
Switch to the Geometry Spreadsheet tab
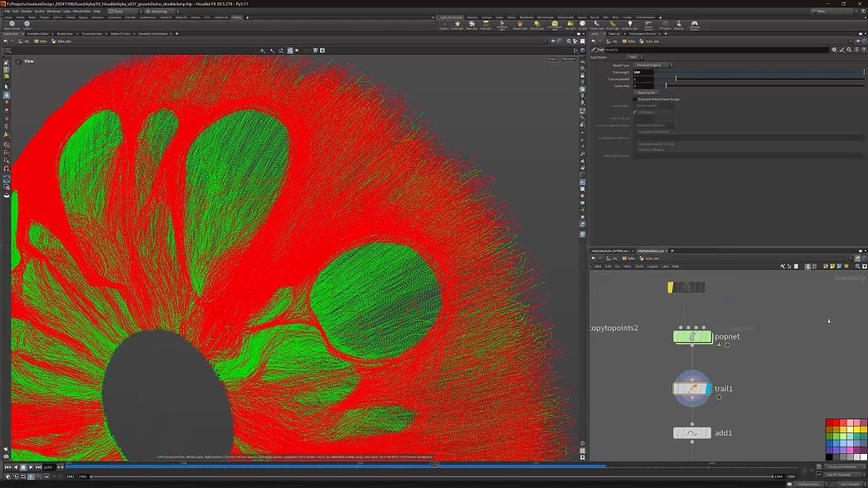click(x=153, y=34)
